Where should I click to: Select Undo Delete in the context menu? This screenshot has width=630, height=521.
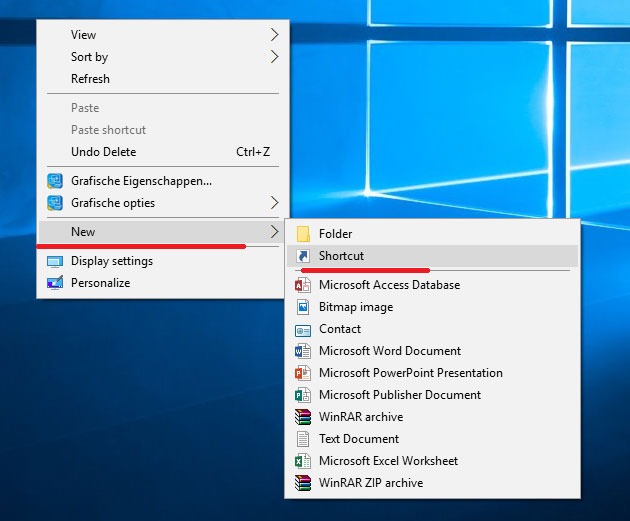163,152
